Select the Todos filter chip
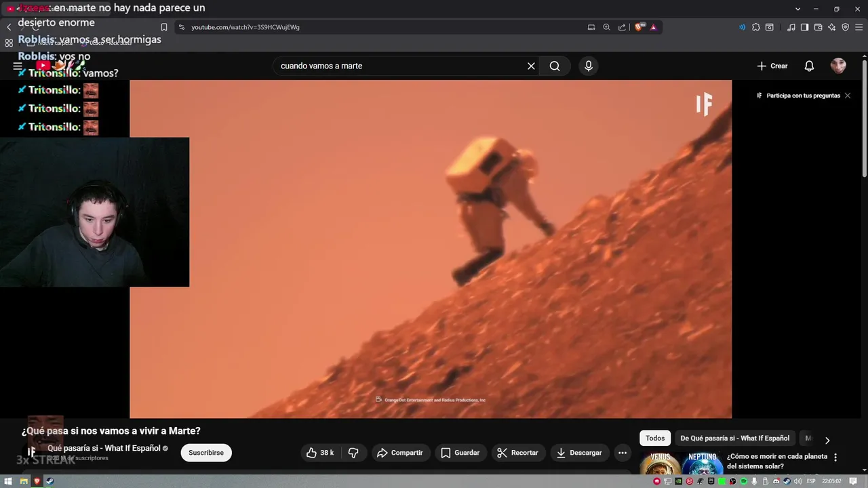This screenshot has height=488, width=868. 655,438
